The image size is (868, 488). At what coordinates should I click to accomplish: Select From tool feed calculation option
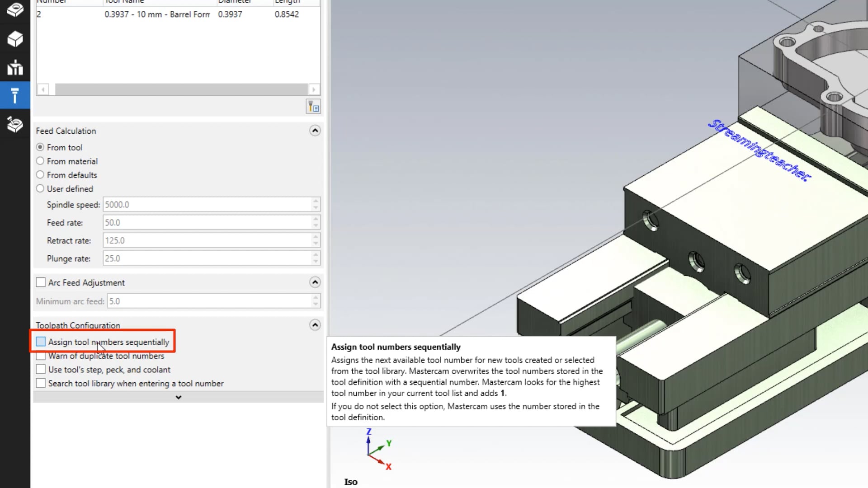(40, 147)
